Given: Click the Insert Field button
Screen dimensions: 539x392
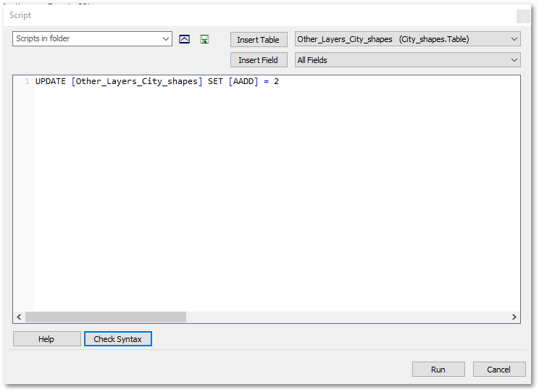Looking at the screenshot, I should [259, 60].
